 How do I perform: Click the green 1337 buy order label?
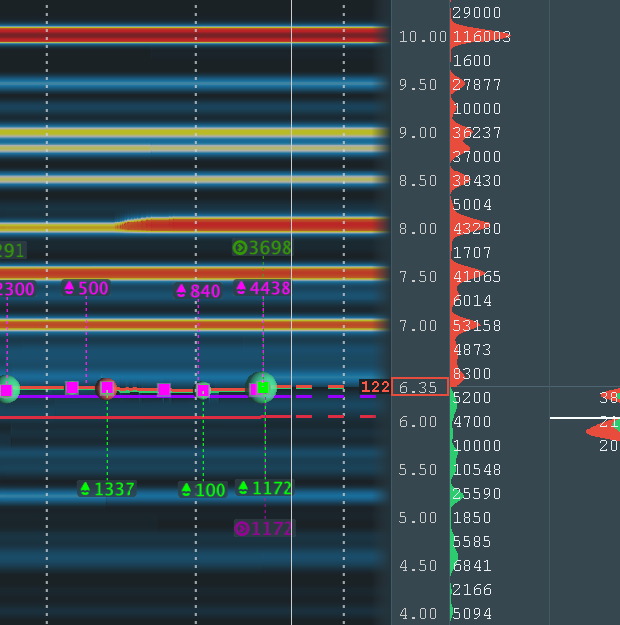(107, 489)
